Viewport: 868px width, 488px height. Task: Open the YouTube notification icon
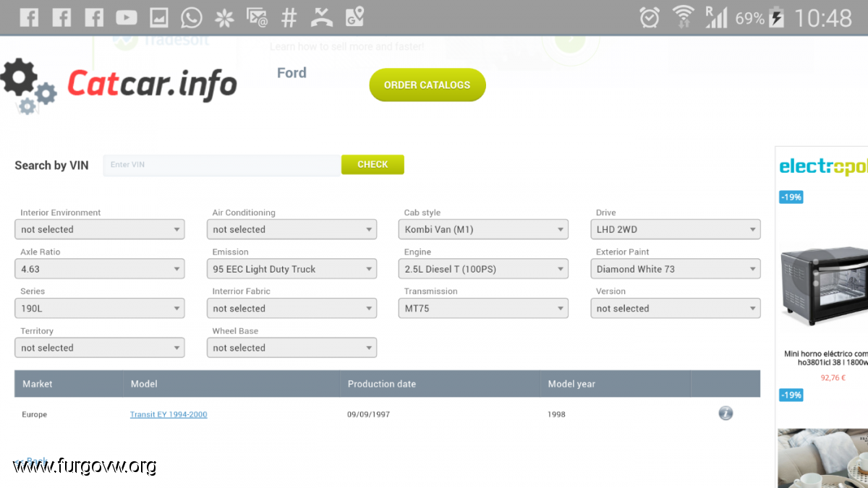pyautogui.click(x=127, y=17)
